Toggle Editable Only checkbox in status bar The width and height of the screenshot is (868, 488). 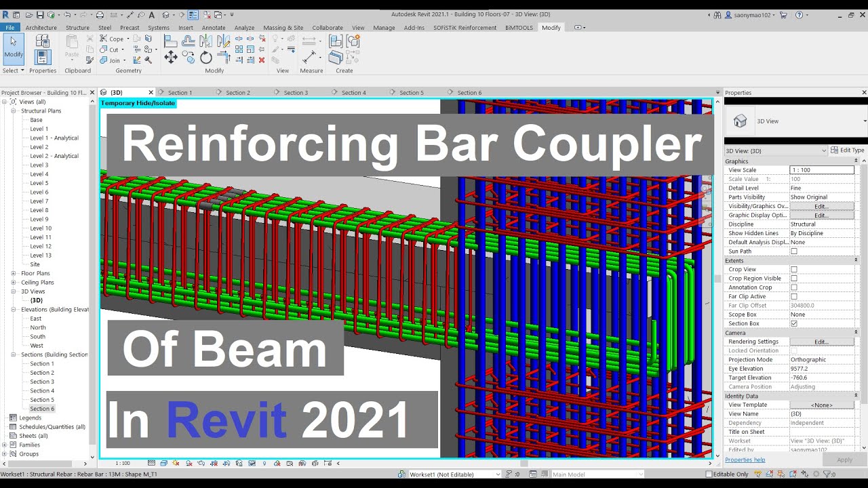click(709, 474)
